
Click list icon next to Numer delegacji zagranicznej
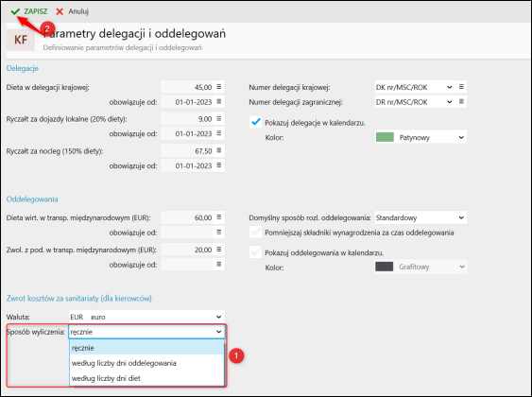[x=461, y=101]
